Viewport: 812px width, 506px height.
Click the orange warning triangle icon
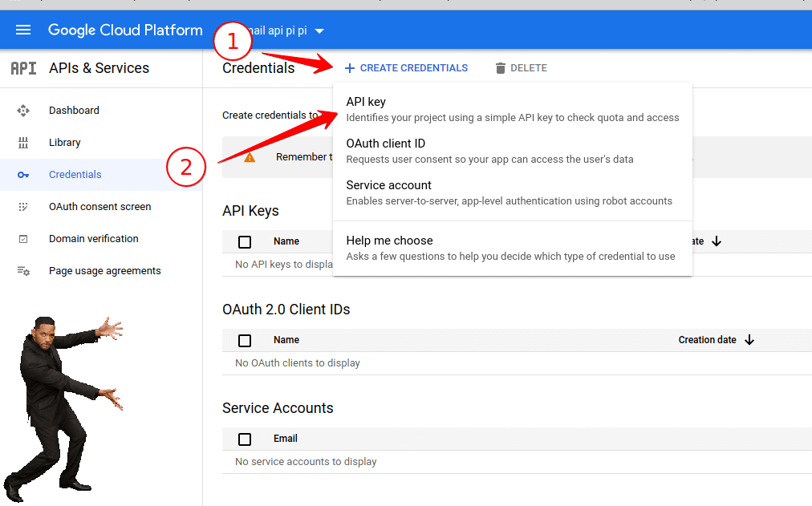coord(250,157)
